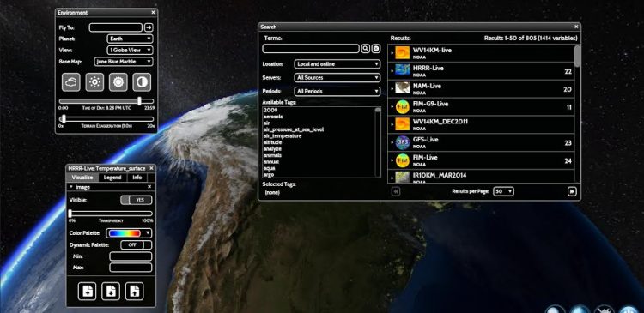Expand the HRRR-Live result entry

[x=392, y=71]
